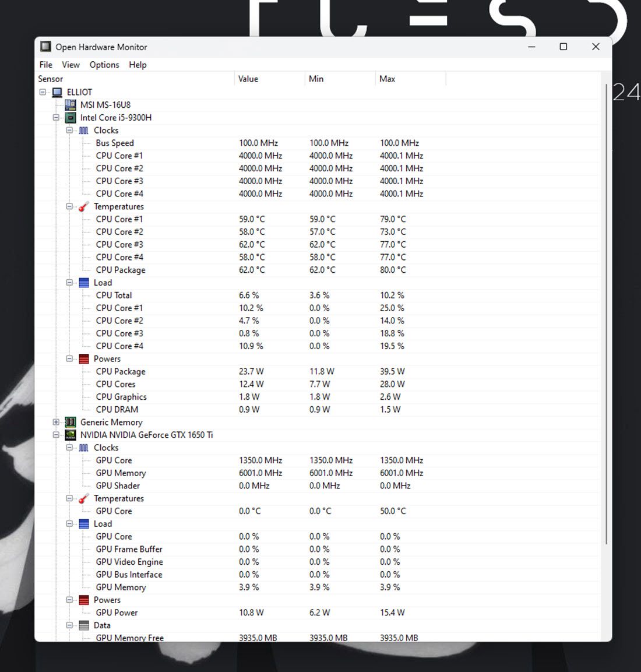The height and width of the screenshot is (672, 641).
Task: Open the Options menu
Action: coord(104,65)
